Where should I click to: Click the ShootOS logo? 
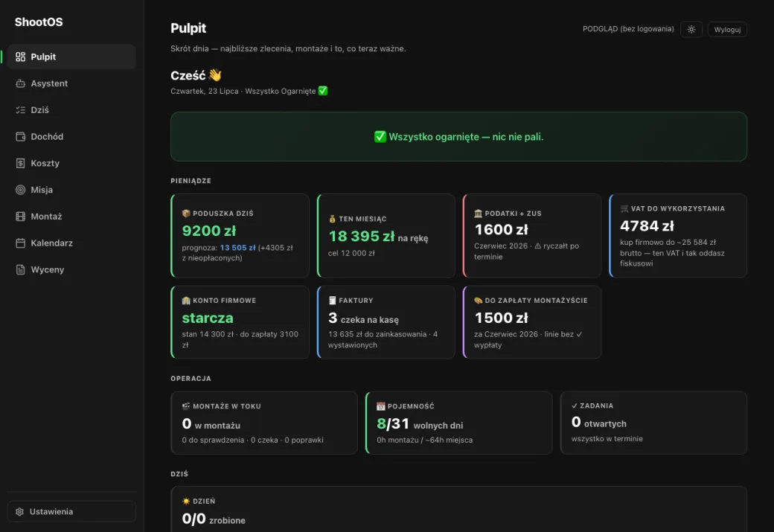click(x=39, y=22)
